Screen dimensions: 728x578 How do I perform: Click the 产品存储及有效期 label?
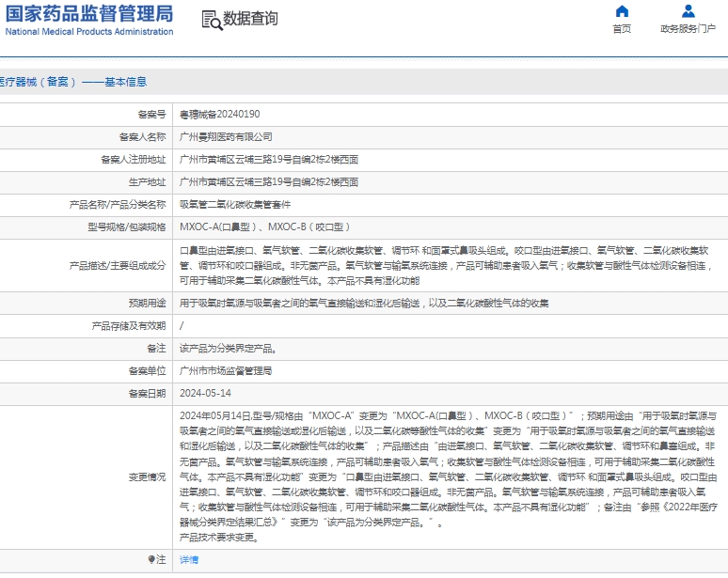[x=129, y=325]
